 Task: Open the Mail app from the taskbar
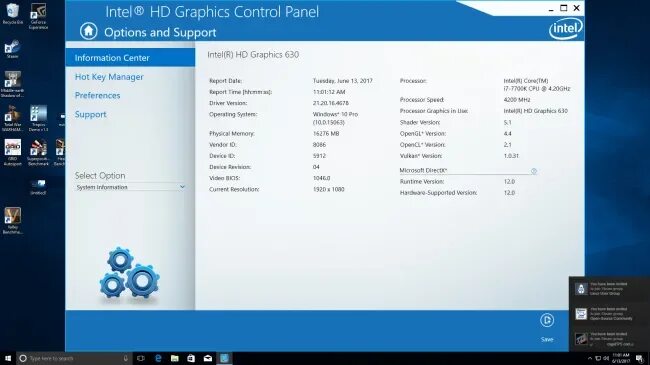[x=208, y=358]
